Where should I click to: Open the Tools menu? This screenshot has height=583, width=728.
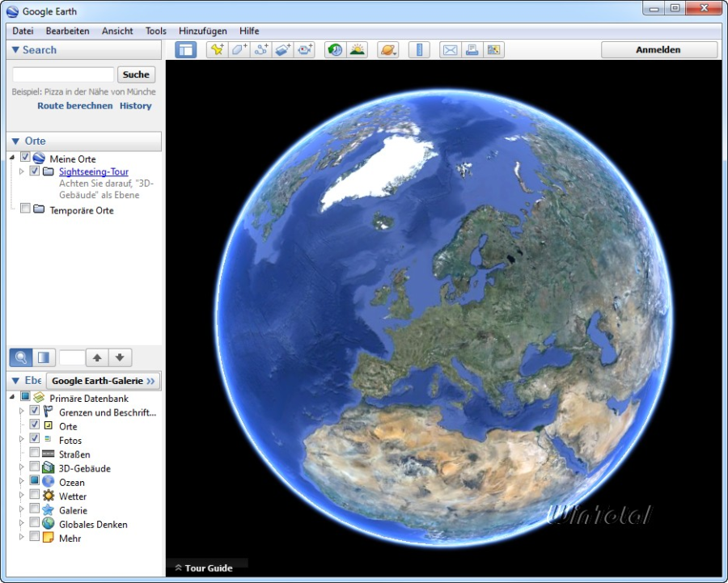155,31
